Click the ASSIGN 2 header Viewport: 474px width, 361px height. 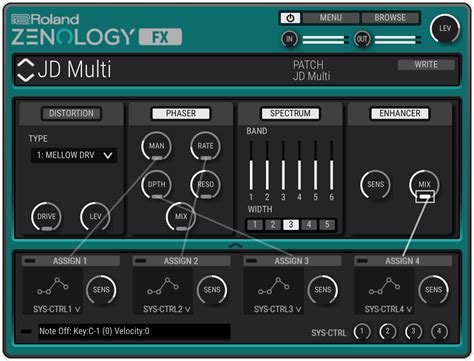coord(182,261)
